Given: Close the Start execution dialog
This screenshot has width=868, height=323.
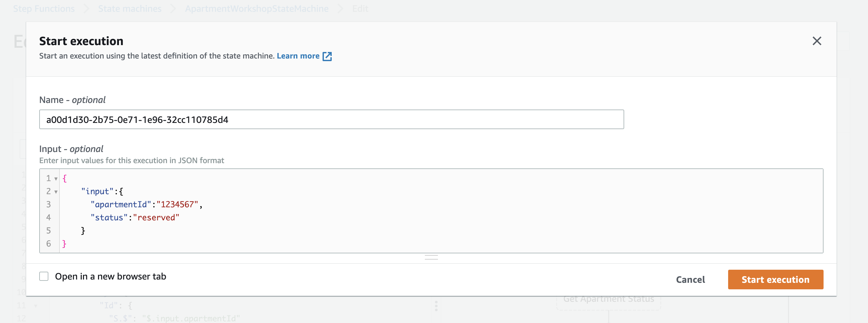Looking at the screenshot, I should [x=816, y=41].
